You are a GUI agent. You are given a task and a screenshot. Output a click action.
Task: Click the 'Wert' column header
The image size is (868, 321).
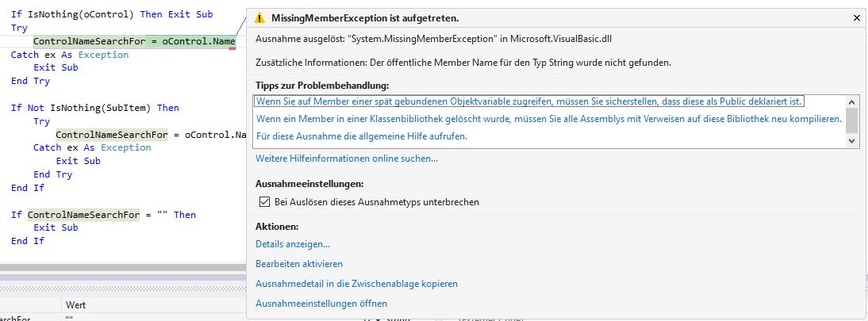point(76,305)
